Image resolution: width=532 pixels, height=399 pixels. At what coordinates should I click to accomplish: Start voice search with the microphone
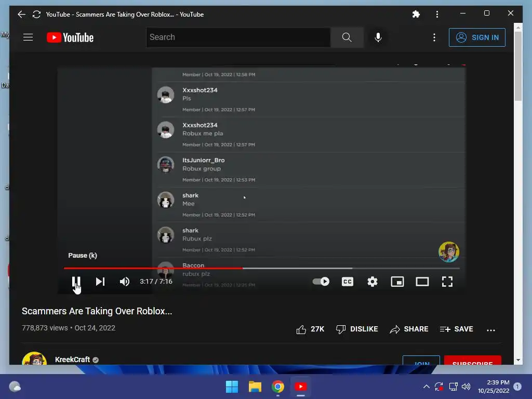pos(378,37)
